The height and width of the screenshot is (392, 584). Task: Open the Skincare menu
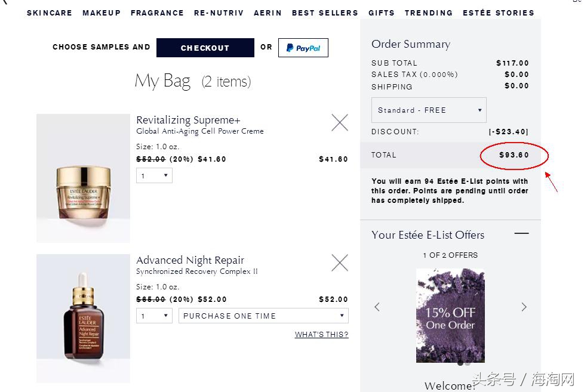click(50, 13)
